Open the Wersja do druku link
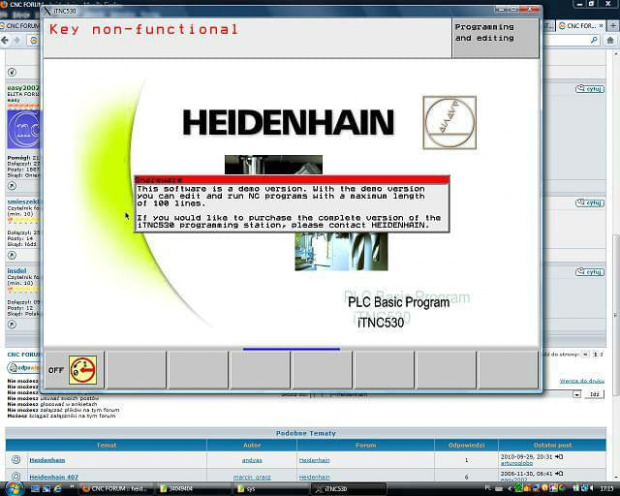 coord(582,381)
